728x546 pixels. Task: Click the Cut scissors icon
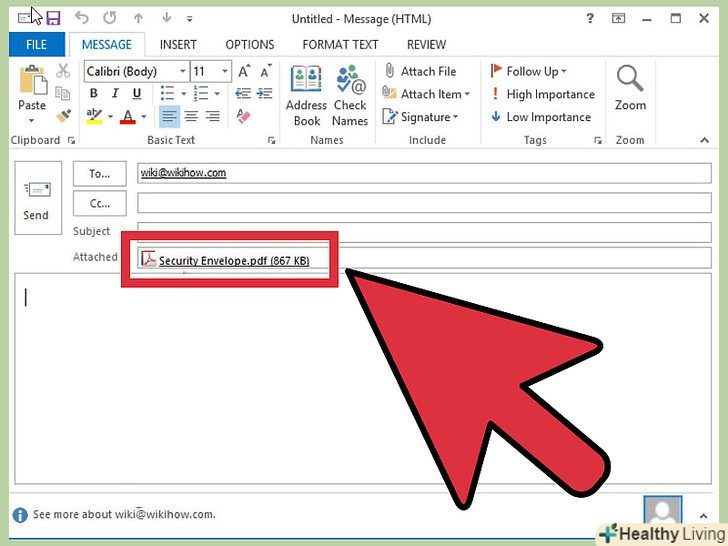(63, 71)
